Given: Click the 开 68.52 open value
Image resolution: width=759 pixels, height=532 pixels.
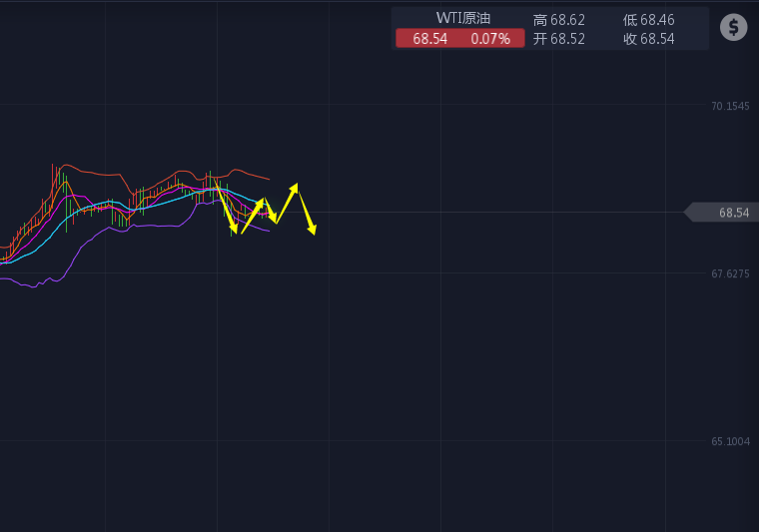Looking at the screenshot, I should pos(559,39).
